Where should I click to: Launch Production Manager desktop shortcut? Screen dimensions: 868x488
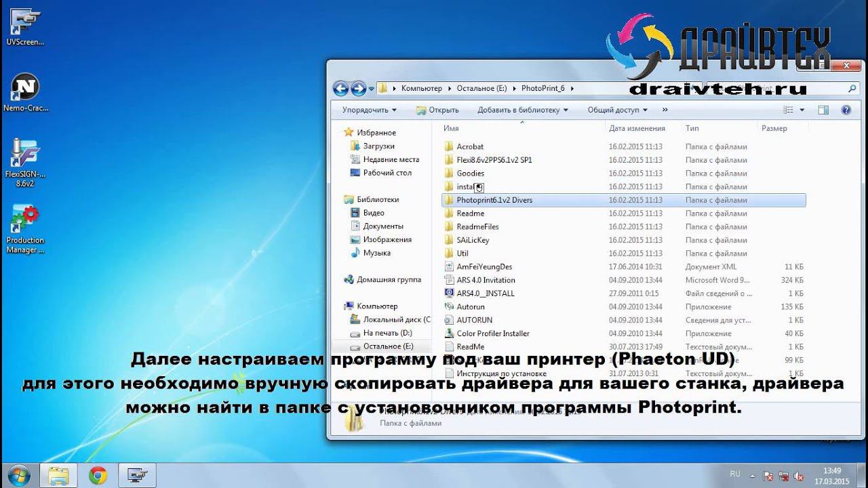(25, 229)
